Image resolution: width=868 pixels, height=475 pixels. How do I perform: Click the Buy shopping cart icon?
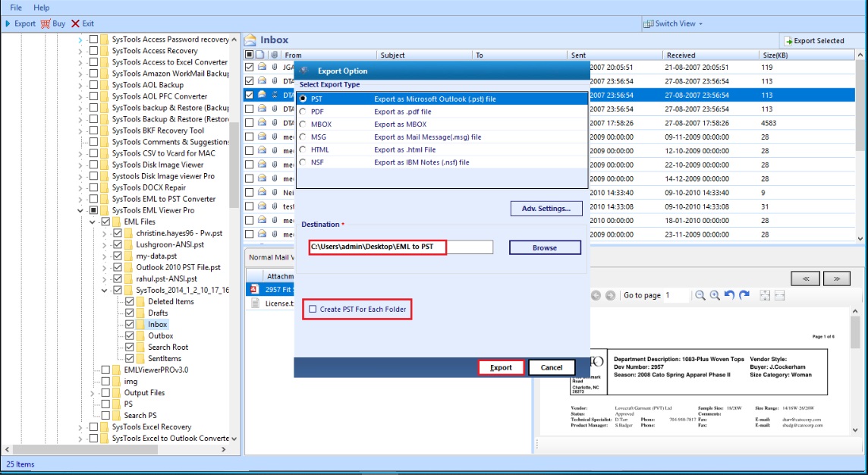[46, 24]
